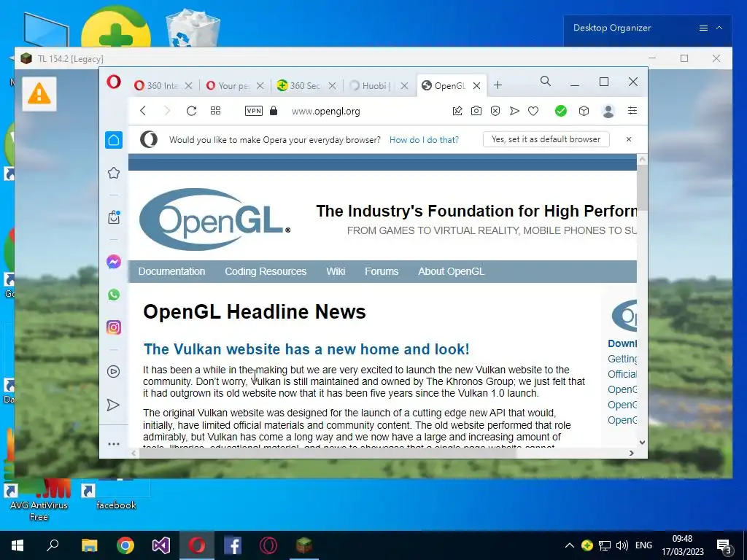Take a snapshot with the camera icon
The width and height of the screenshot is (747, 560).
tap(476, 111)
